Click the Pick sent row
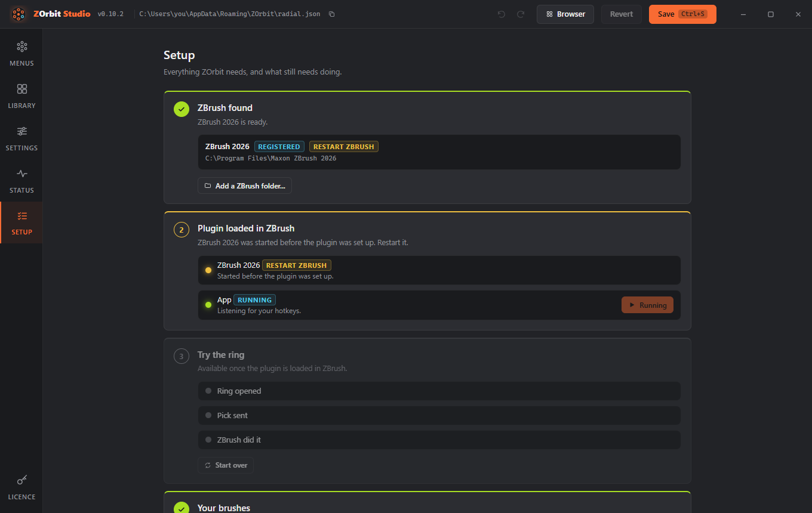This screenshot has height=513, width=812. click(x=439, y=416)
